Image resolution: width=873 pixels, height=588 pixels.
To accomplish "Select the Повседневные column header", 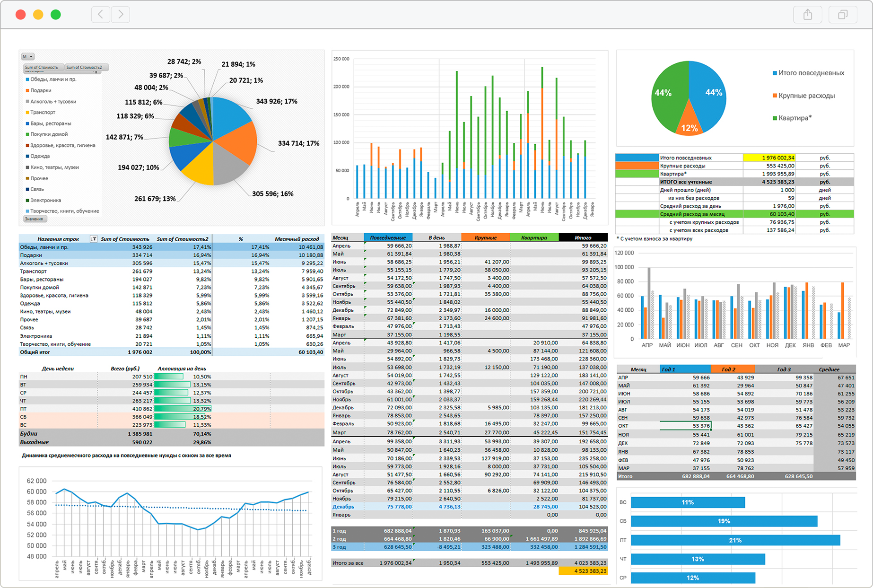I will click(388, 237).
